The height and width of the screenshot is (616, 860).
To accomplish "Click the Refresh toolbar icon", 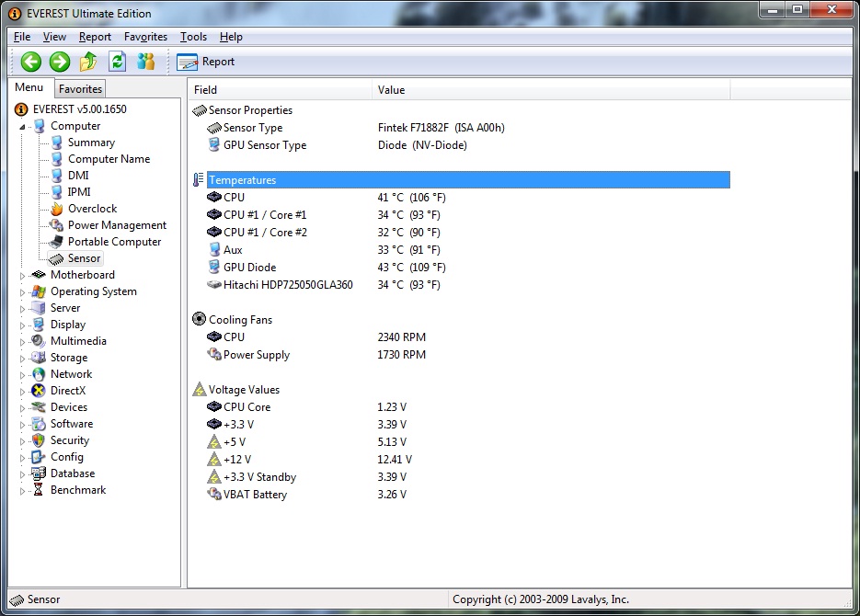I will (117, 62).
